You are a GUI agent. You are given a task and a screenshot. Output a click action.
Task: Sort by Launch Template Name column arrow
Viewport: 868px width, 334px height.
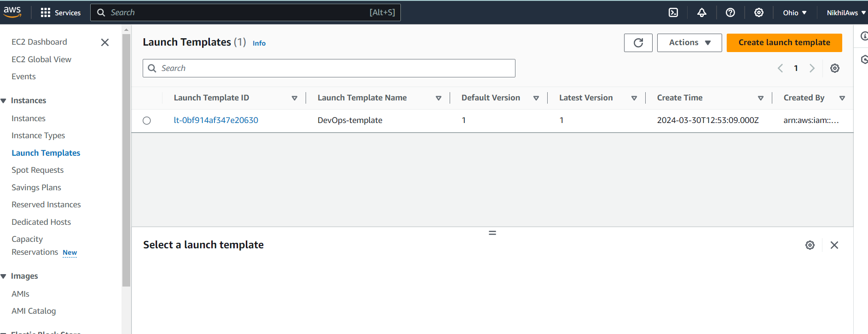439,98
